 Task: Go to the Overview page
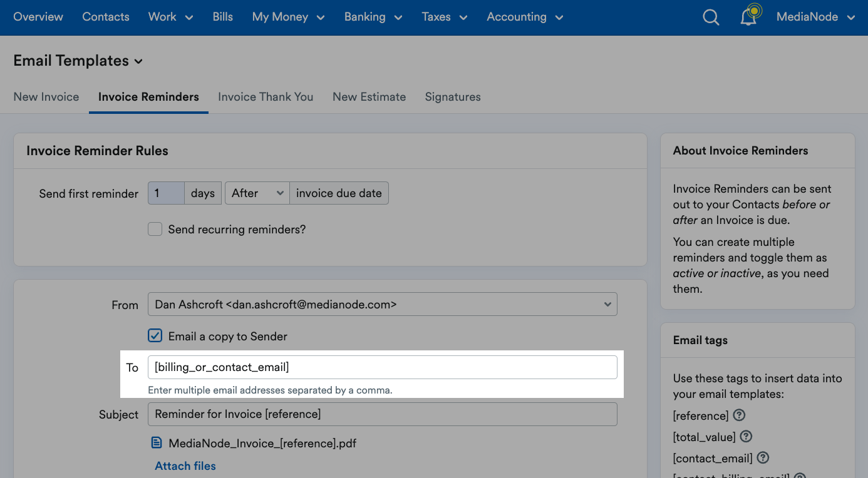38,18
